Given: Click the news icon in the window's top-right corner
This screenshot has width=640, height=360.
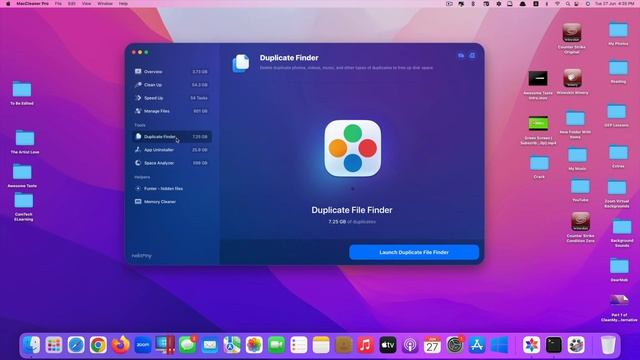Looking at the screenshot, I should pos(472,56).
